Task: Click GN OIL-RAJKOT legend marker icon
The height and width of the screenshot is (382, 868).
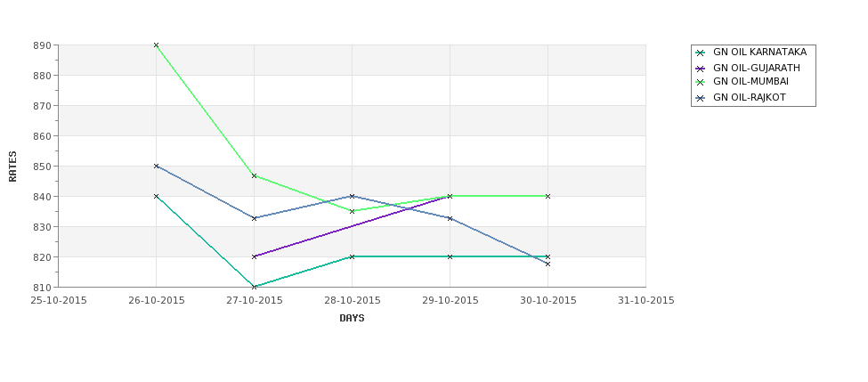Action: click(x=701, y=99)
